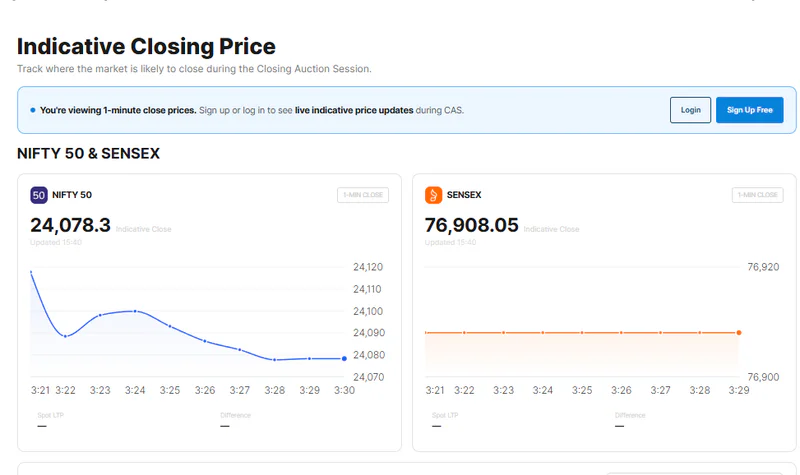Click the NIFTY 50 & SENSEX section heading
Screen dimensions: 800x475
(x=88, y=154)
